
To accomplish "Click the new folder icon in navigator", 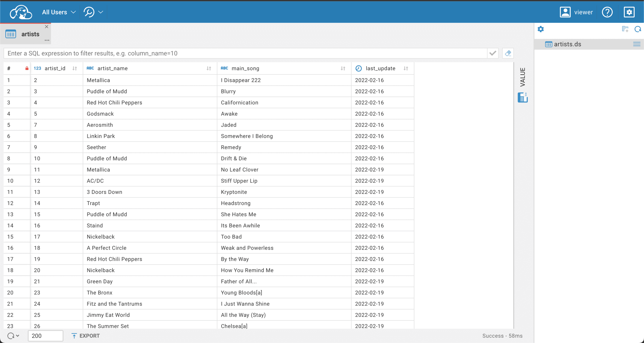I will pos(625,29).
